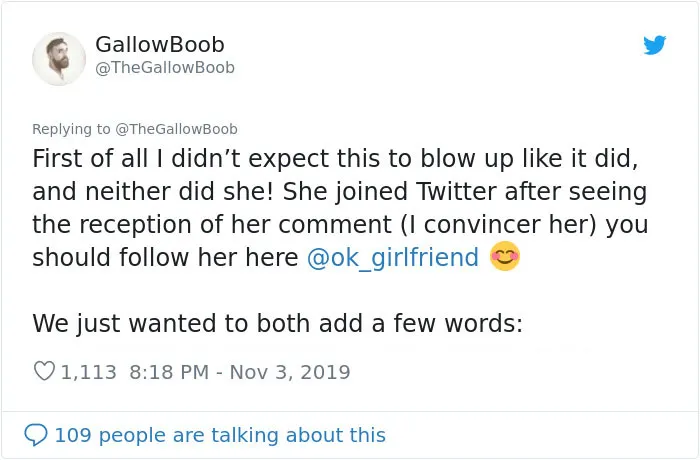Screen dimensions: 700x460
Task: Click the GallowBoob display name
Action: (x=159, y=45)
